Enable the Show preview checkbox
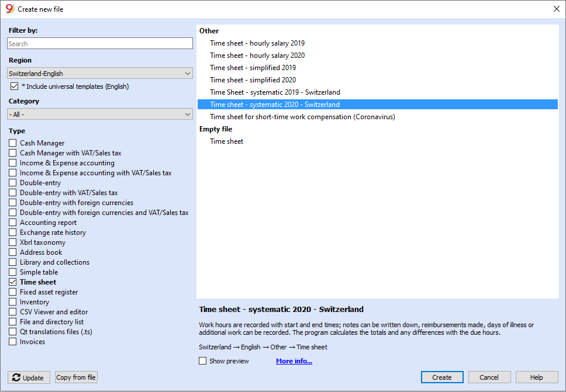Viewport: 566px width, 392px height. click(x=203, y=361)
